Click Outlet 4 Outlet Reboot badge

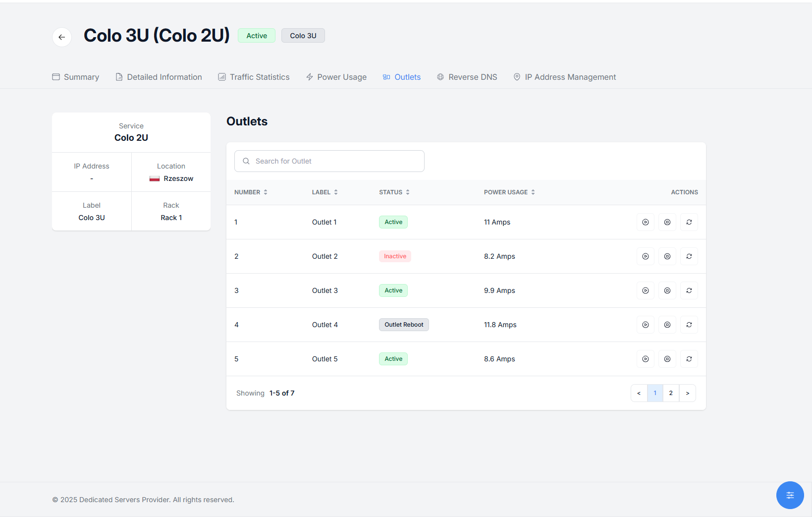(404, 325)
